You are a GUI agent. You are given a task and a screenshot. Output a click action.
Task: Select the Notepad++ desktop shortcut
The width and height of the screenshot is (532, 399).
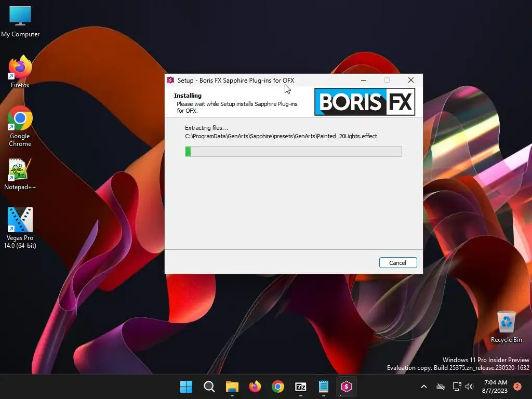tap(20, 174)
